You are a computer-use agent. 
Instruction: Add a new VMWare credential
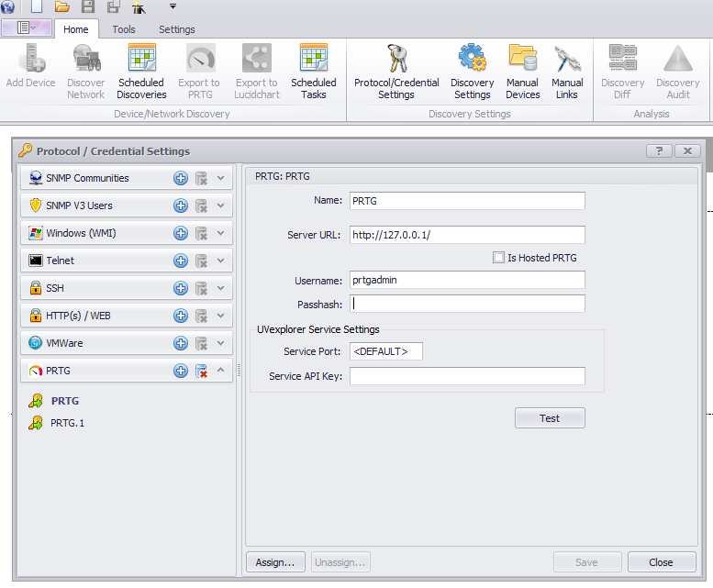181,343
